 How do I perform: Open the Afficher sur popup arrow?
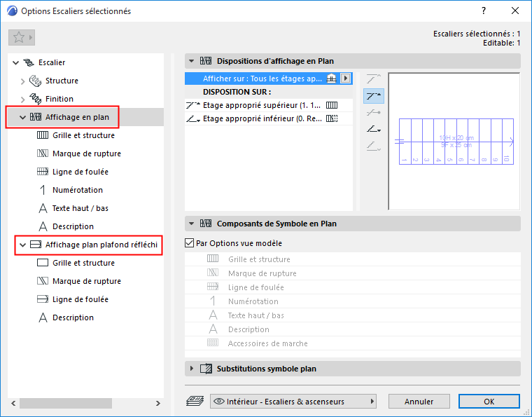tap(345, 78)
